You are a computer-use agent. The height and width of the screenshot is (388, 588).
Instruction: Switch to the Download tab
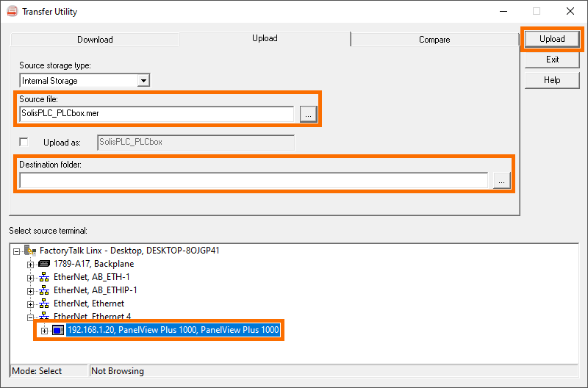(95, 40)
